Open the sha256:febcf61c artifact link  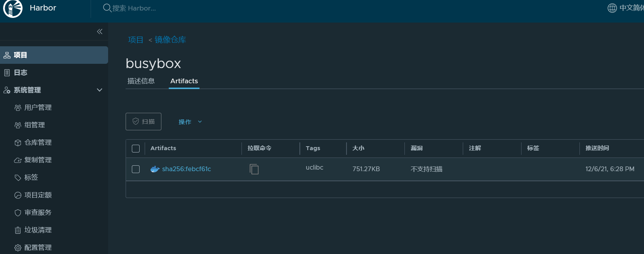click(187, 169)
